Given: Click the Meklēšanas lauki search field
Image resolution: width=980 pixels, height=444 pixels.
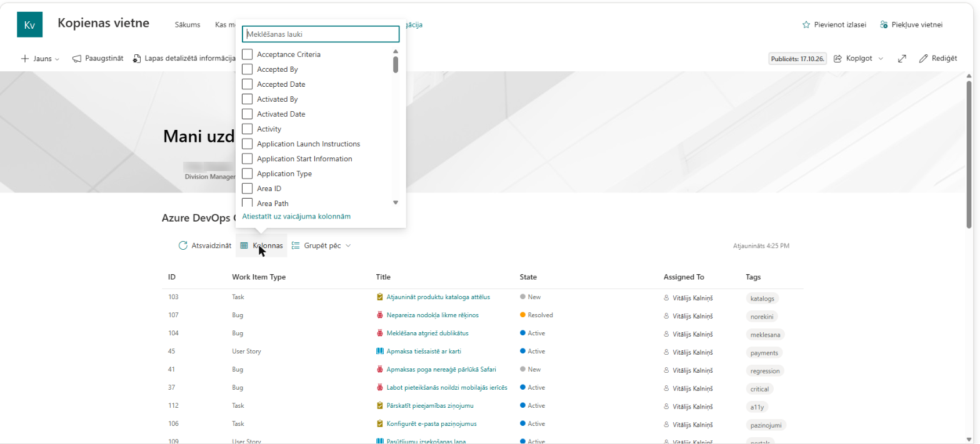Looking at the screenshot, I should pyautogui.click(x=321, y=34).
